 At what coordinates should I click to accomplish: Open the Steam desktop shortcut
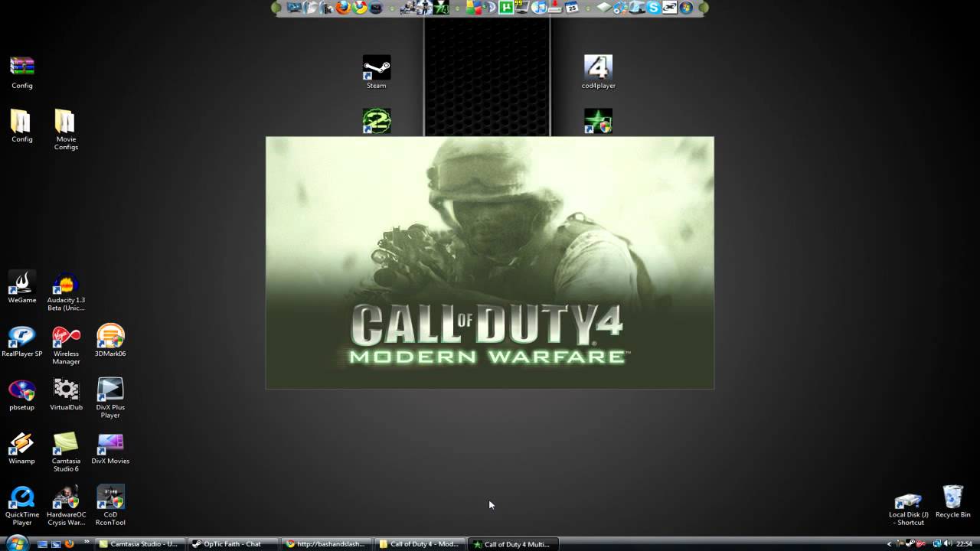click(x=376, y=71)
